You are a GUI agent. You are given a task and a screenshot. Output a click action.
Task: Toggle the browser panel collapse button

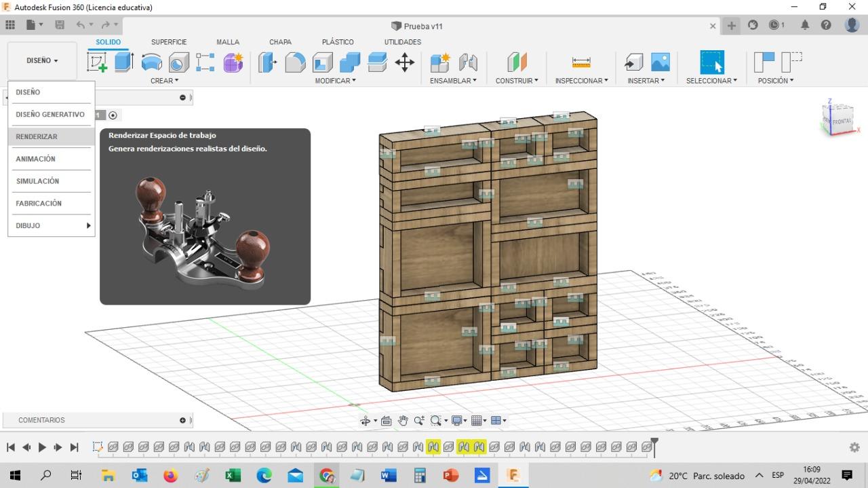[x=182, y=98]
